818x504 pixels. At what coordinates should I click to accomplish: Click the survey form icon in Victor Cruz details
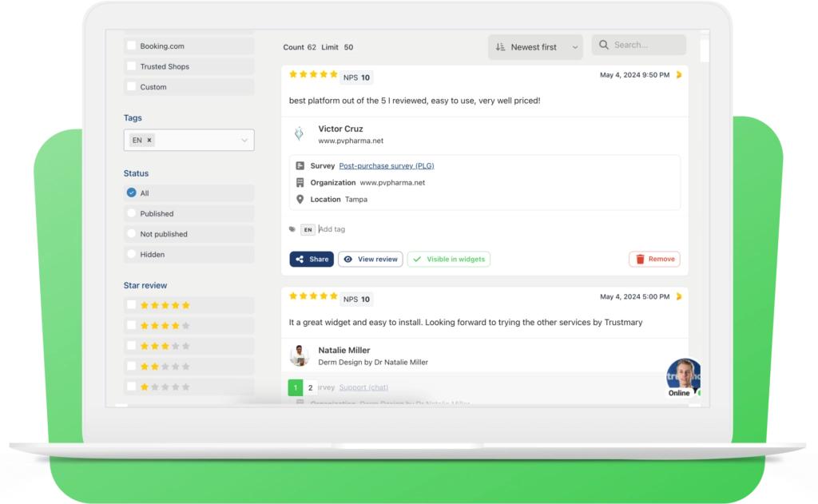point(300,166)
